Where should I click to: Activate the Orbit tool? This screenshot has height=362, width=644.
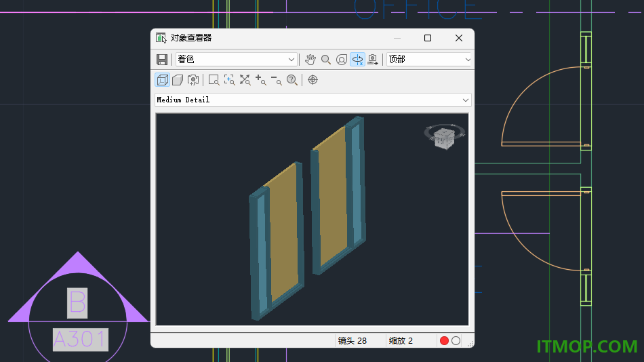(341, 60)
